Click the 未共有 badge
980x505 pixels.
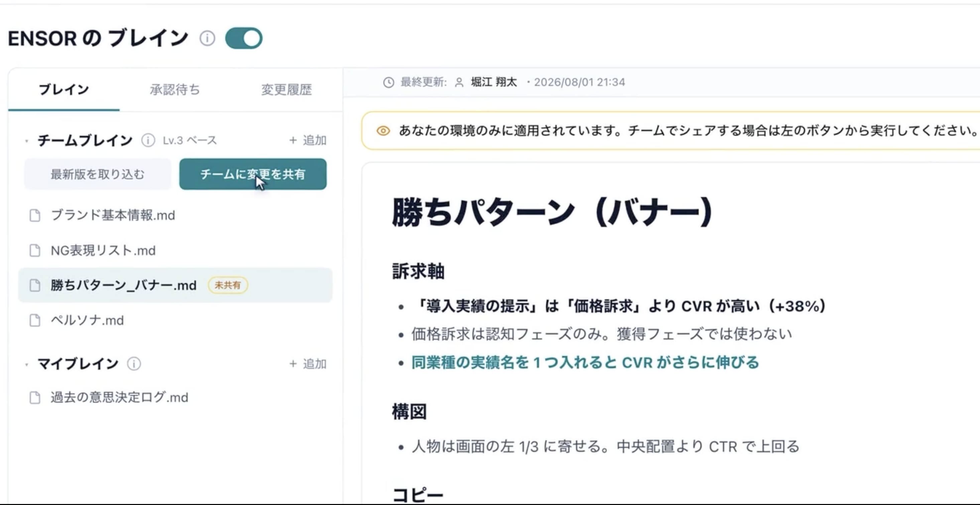click(x=228, y=285)
